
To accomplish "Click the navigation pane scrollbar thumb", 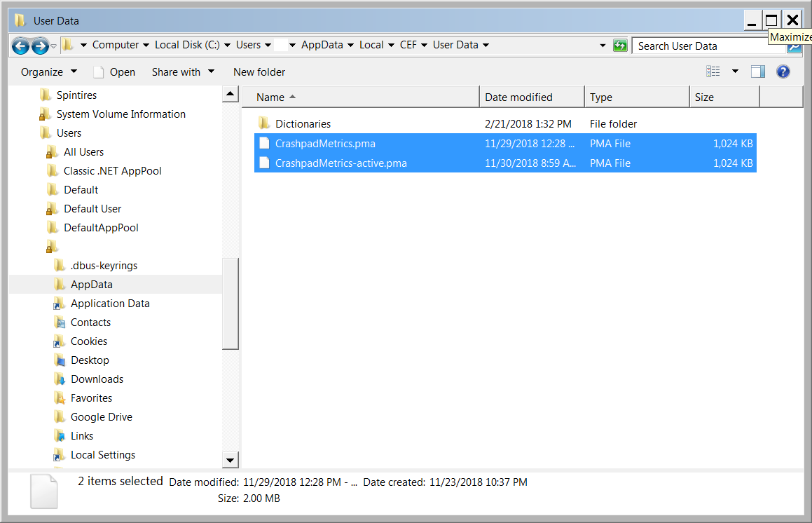I will (x=230, y=304).
